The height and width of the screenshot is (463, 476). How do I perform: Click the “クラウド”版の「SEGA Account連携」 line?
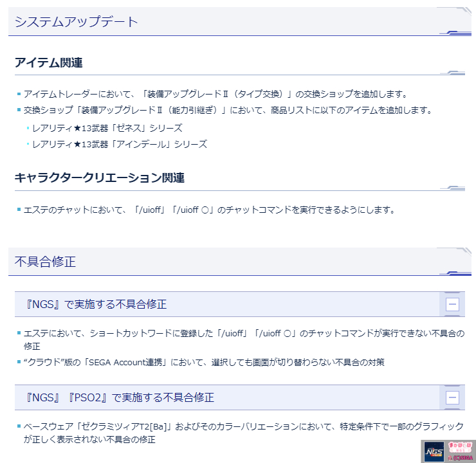click(x=204, y=362)
